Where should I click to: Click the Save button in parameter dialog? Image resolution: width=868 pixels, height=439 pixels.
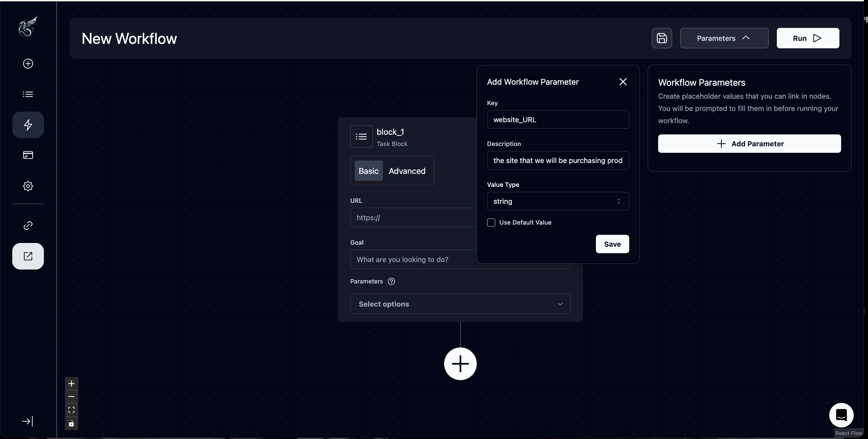pos(612,244)
